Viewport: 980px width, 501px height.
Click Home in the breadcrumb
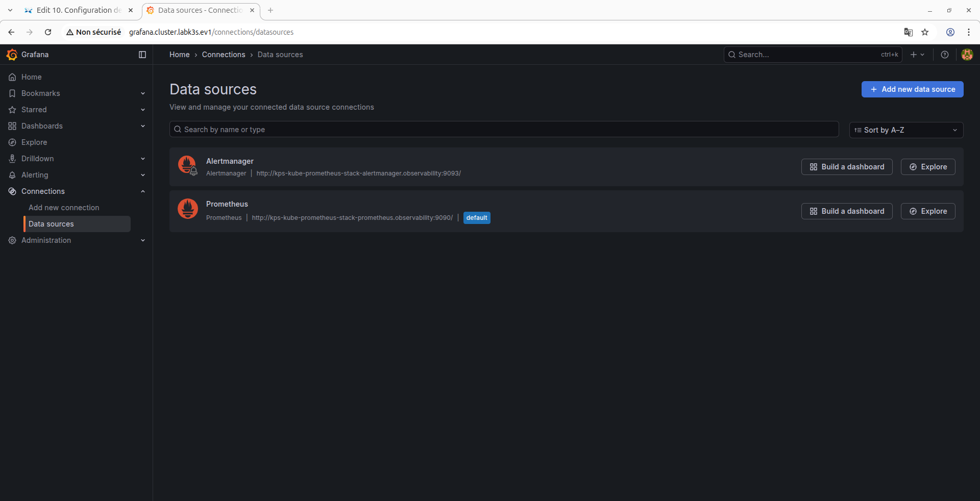180,55
